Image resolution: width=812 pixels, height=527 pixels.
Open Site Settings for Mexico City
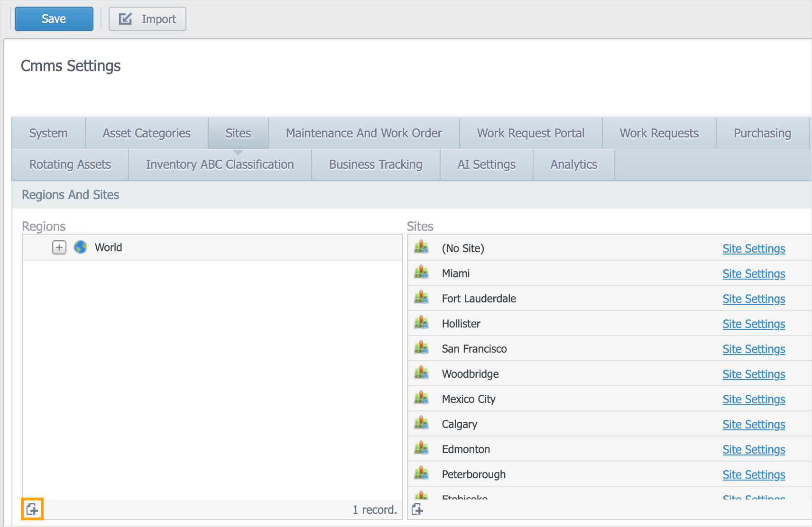[754, 399]
